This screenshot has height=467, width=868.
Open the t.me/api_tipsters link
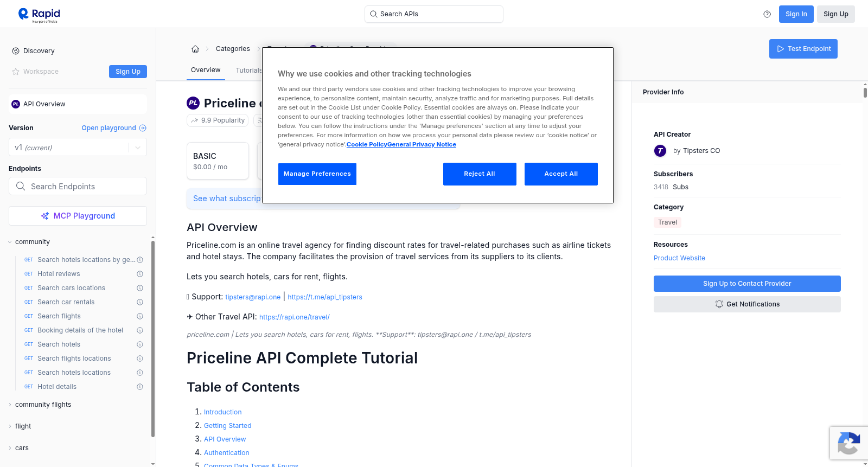pos(325,297)
